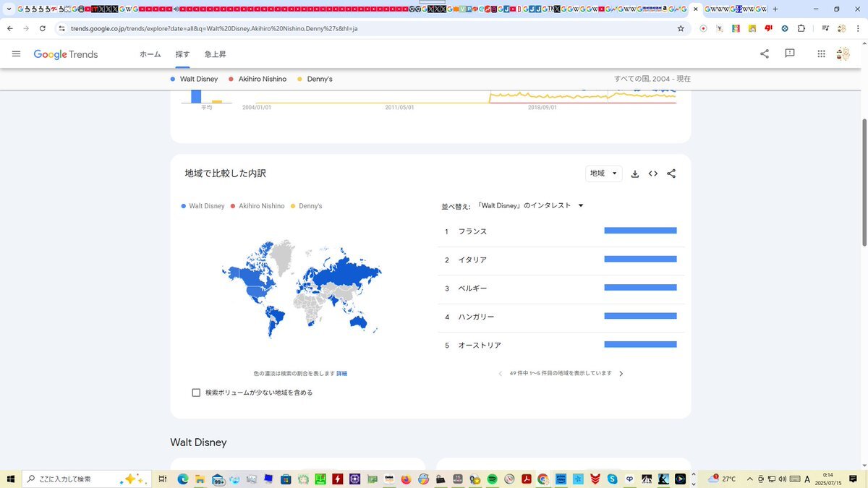
Task: Click the Akihiro Nishino map legend label
Action: tap(261, 206)
